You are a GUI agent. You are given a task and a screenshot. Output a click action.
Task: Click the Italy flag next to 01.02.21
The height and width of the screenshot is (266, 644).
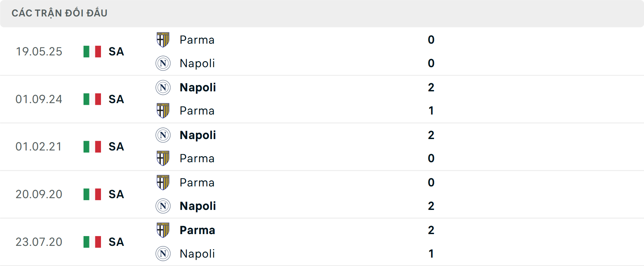[x=92, y=146]
